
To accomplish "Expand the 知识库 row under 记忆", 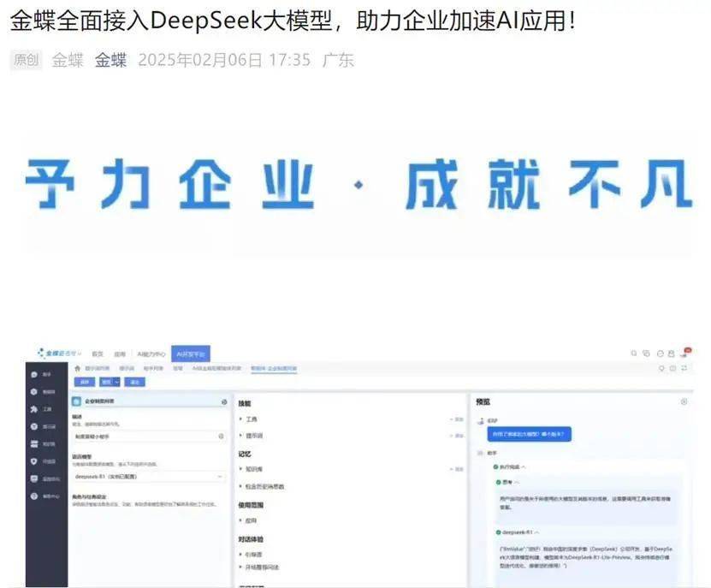I will tap(252, 469).
